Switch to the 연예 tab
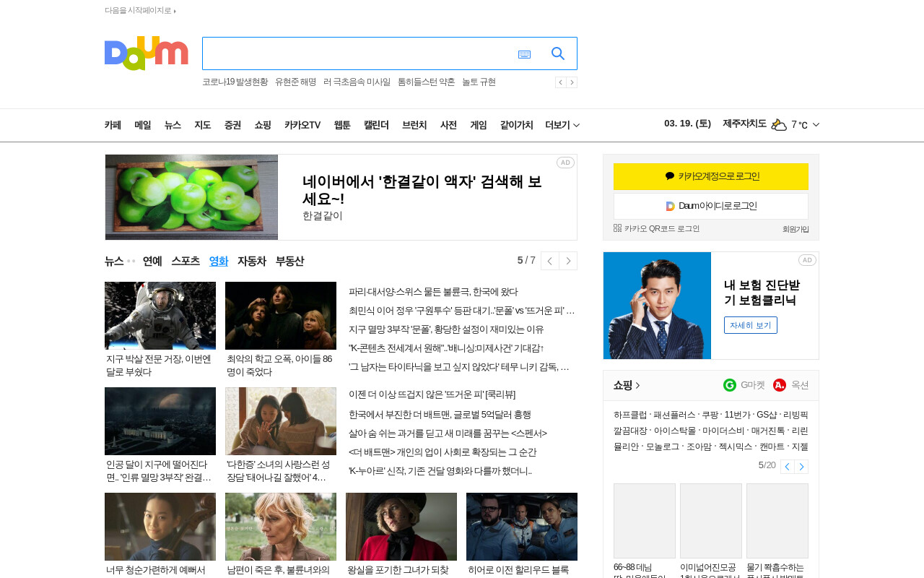The image size is (924, 578). [x=152, y=261]
